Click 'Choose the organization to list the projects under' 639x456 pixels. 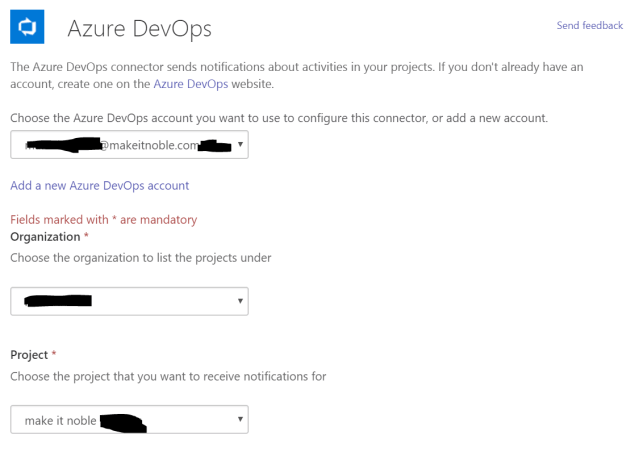click(x=141, y=258)
